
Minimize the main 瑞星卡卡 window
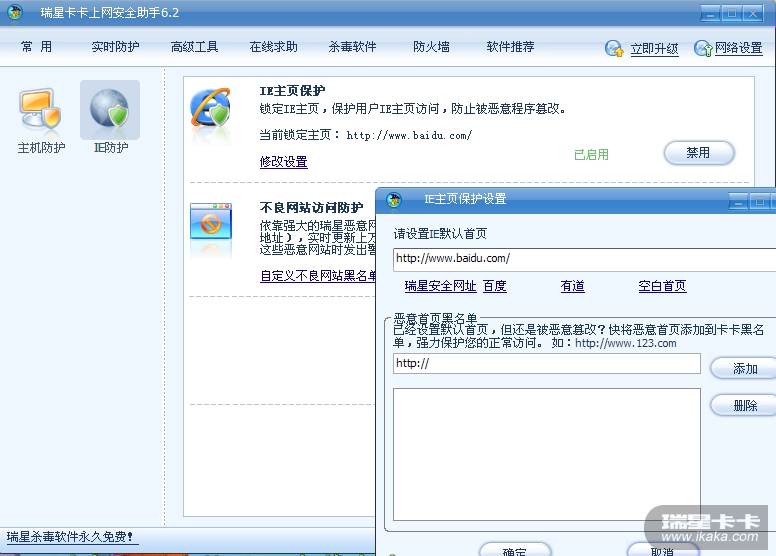pyautogui.click(x=710, y=13)
